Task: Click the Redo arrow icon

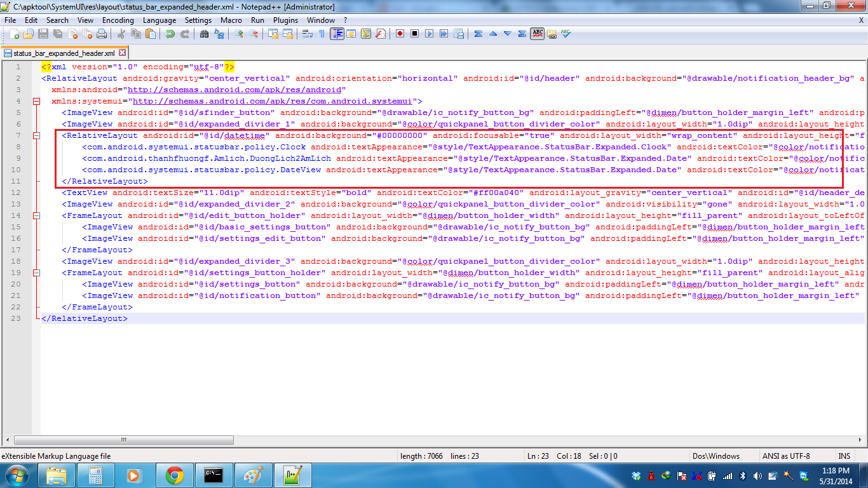Action: [x=184, y=34]
